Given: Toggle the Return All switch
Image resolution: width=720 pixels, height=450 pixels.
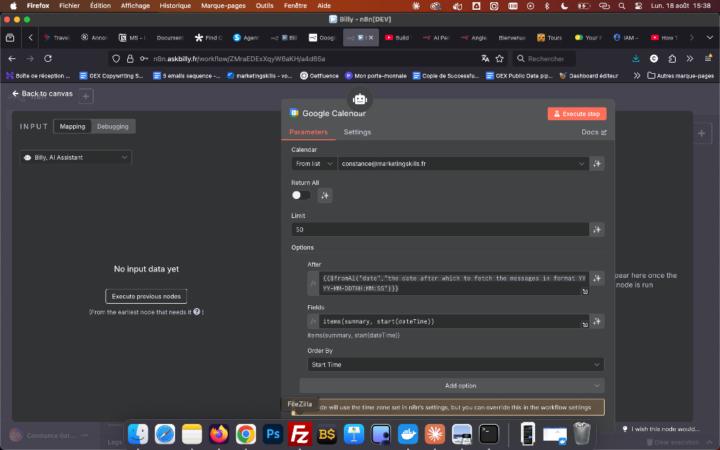Looking at the screenshot, I should [x=301, y=196].
